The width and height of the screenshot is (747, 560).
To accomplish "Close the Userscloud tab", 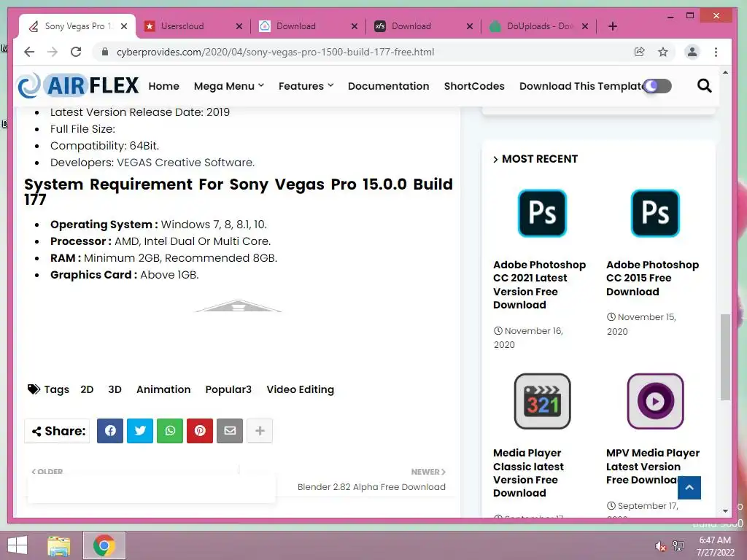I will click(x=239, y=26).
